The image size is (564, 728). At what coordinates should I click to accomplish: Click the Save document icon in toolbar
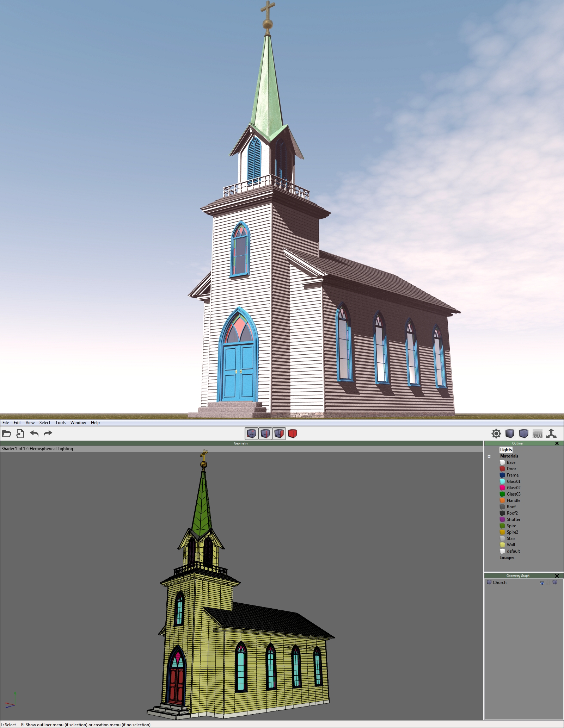coord(20,434)
